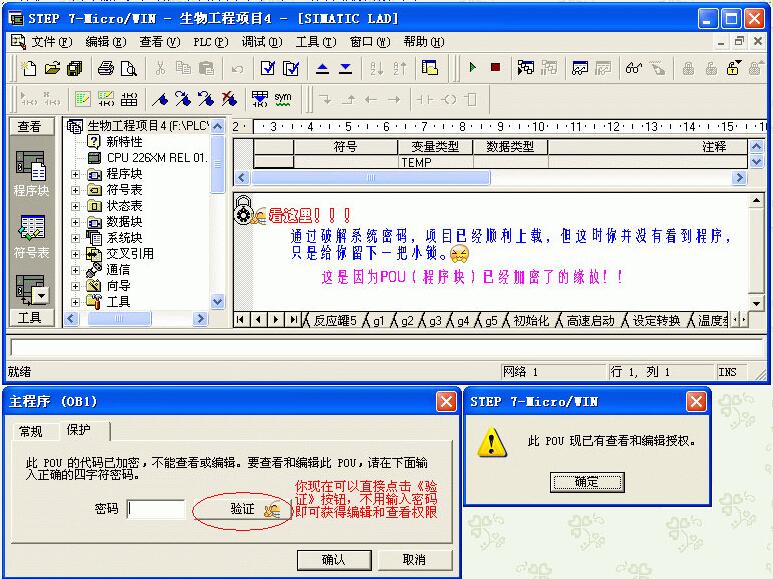Open 符号表 in the 查看 navigation bar

pos(32,237)
